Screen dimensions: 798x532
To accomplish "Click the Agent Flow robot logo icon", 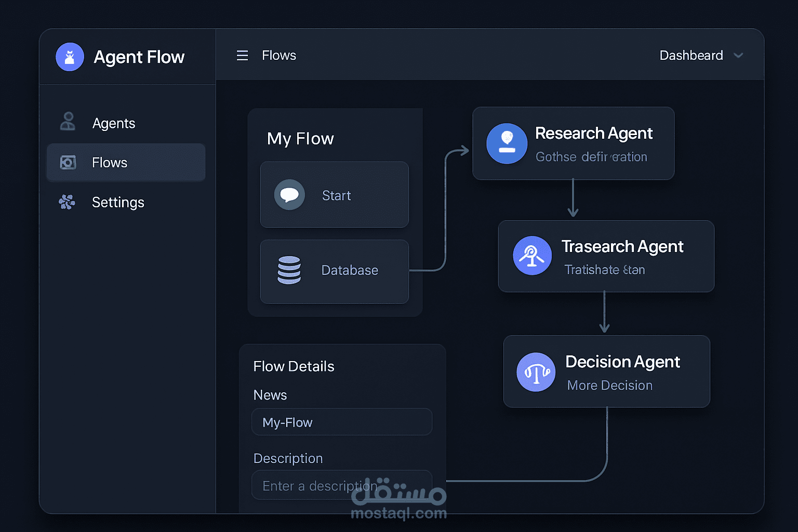I will (70, 57).
